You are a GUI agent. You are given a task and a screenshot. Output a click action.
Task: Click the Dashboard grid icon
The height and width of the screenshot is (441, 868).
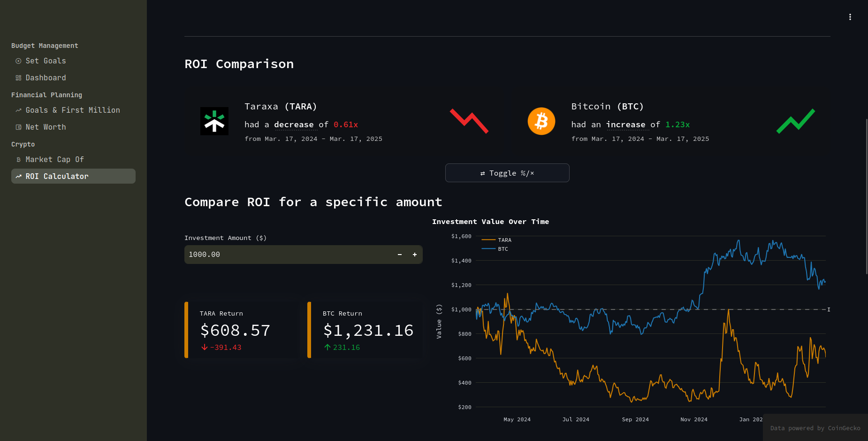point(18,77)
